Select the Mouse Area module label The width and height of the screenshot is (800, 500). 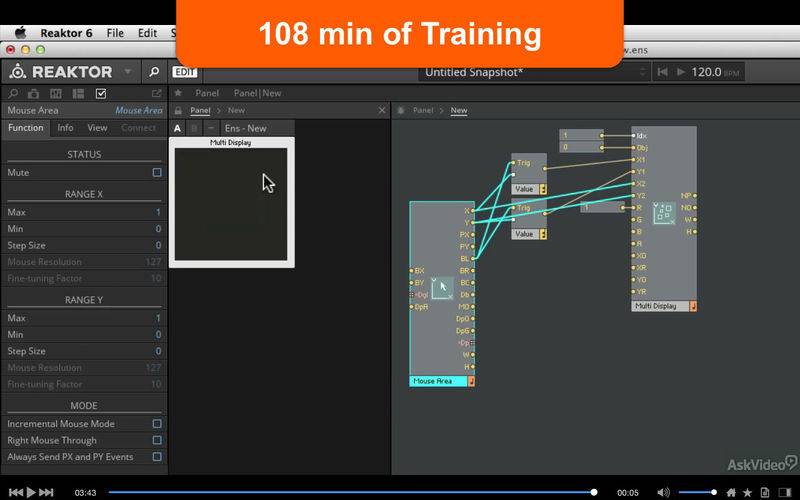click(x=438, y=381)
